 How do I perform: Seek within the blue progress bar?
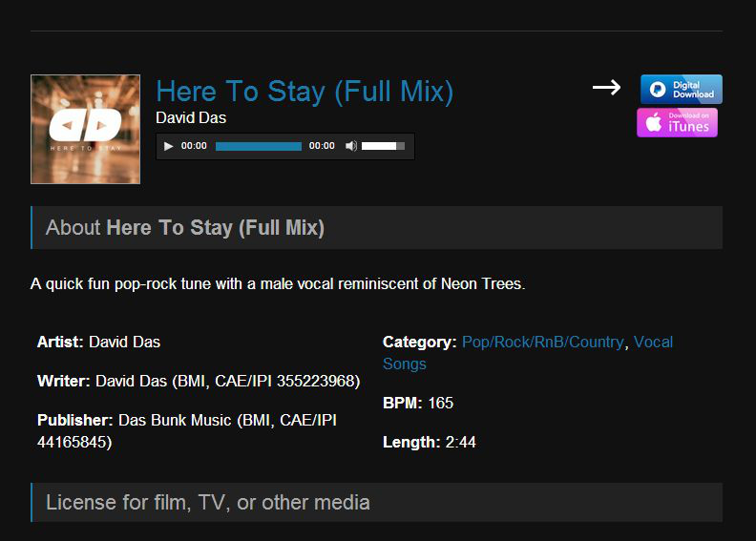(259, 146)
